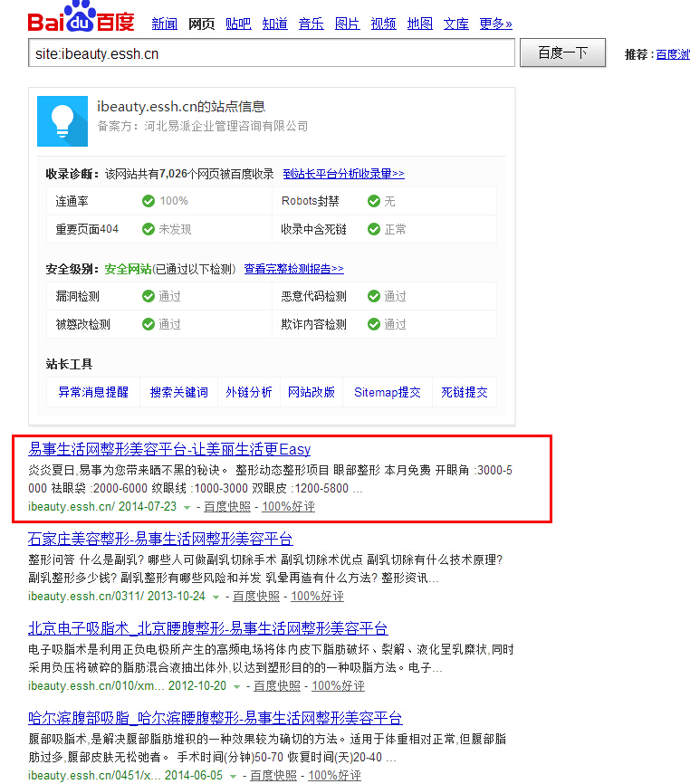Open result 哈尔滨腹部吸脂_哈尔滨腰腹整形
This screenshot has height=784, width=690.
tap(215, 718)
